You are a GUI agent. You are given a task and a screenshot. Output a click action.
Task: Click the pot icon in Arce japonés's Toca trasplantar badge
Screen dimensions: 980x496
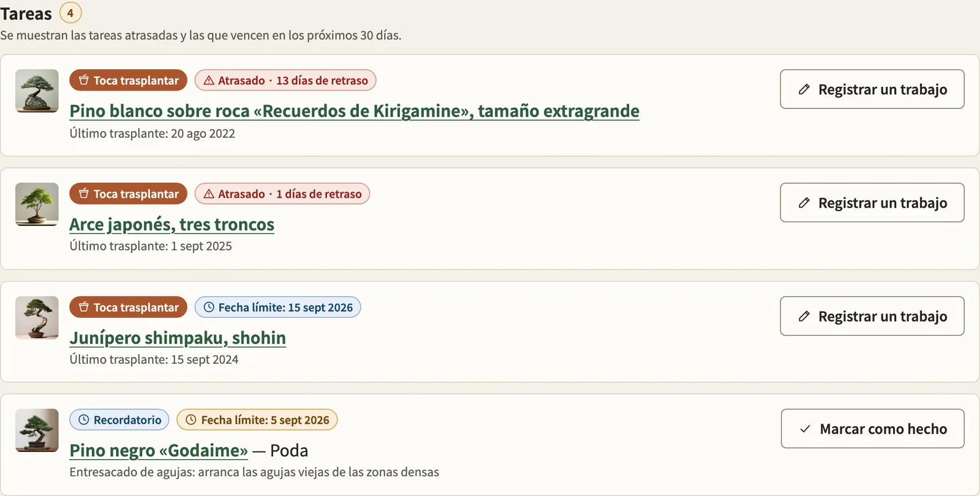pyautogui.click(x=84, y=194)
